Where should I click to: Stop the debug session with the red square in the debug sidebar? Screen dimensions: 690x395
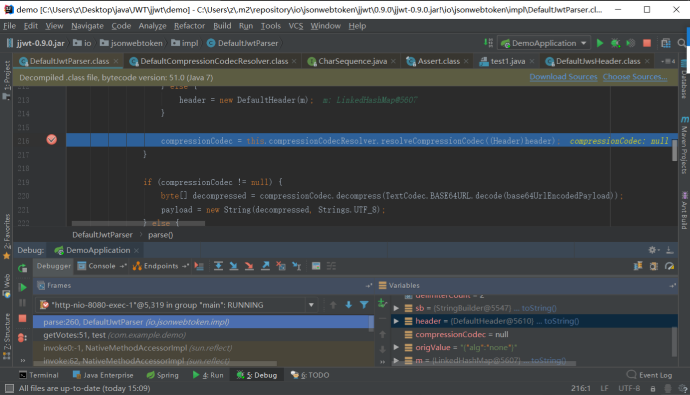(22, 318)
